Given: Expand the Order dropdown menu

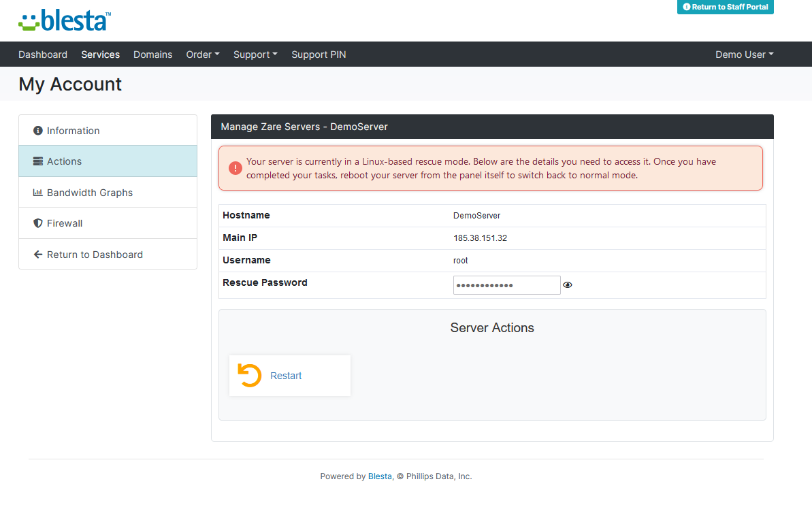Looking at the screenshot, I should tap(202, 54).
